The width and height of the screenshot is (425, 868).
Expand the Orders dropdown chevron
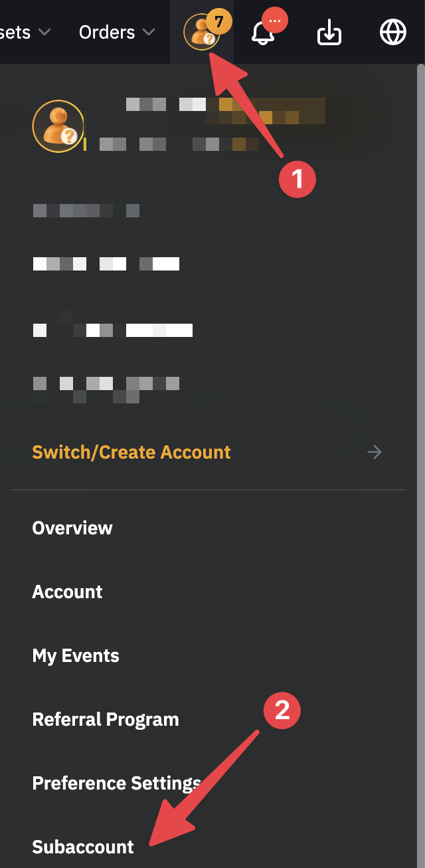click(x=149, y=32)
